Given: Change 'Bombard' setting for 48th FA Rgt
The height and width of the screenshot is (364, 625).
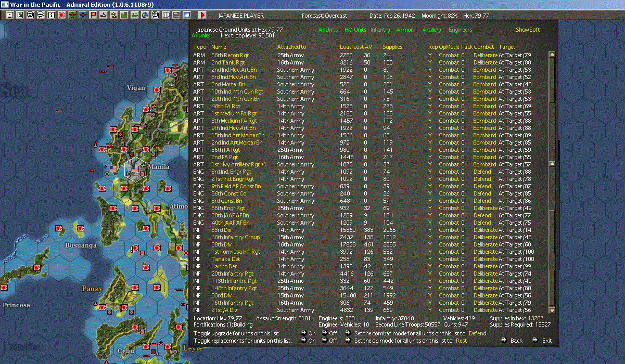Looking at the screenshot, I should click(x=484, y=106).
